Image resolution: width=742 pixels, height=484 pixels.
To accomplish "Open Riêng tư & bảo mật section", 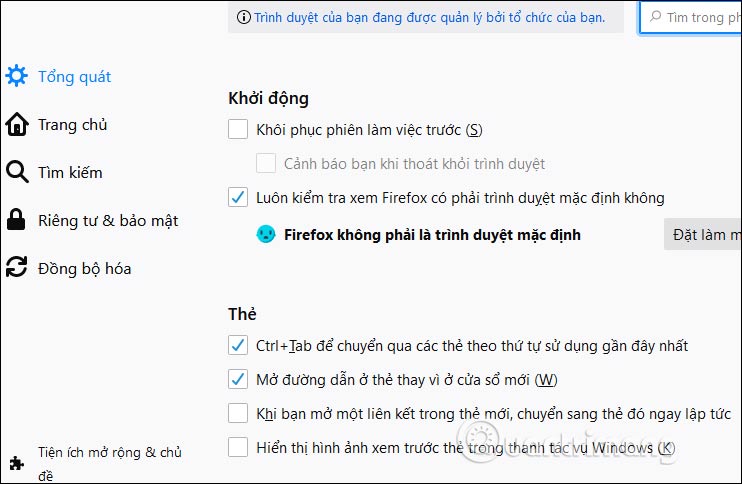I will click(x=108, y=220).
